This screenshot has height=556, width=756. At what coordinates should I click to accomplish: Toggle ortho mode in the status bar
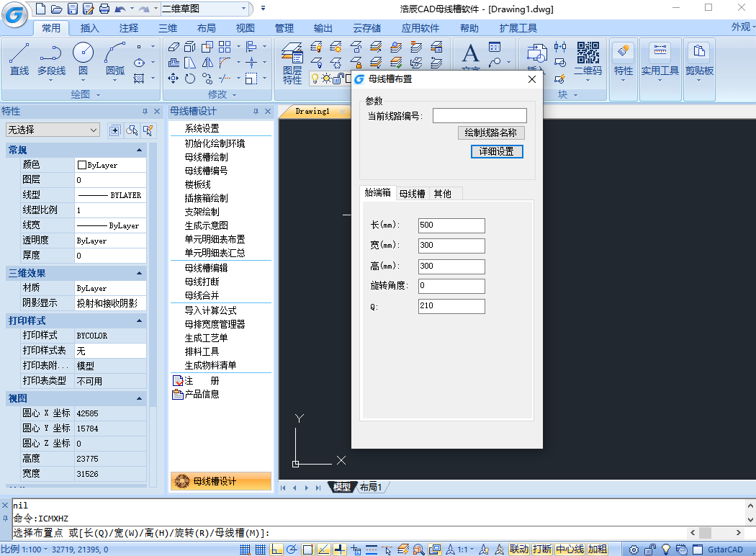[276, 550]
